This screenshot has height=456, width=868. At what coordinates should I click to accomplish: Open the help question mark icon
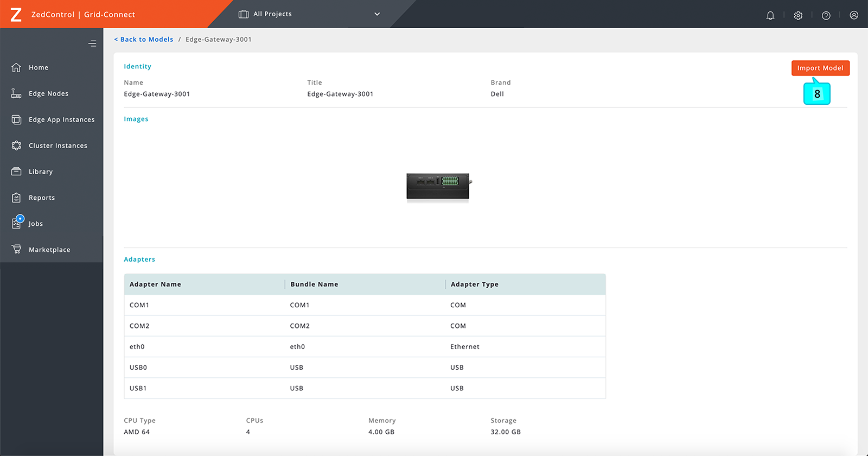pyautogui.click(x=826, y=15)
